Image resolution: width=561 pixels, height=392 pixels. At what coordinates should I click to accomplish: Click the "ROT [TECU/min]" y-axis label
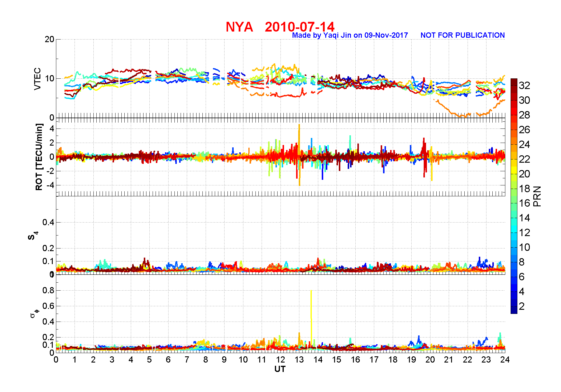pyautogui.click(x=39, y=157)
